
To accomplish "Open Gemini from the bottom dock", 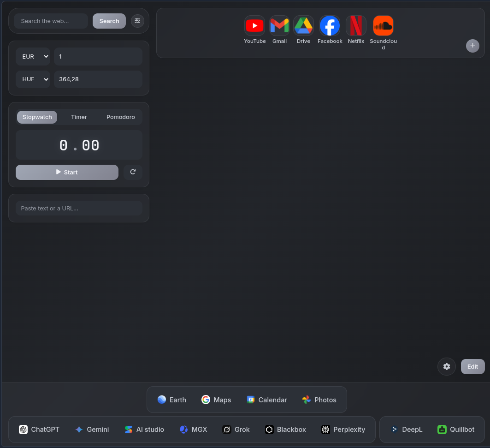I will coord(92,430).
